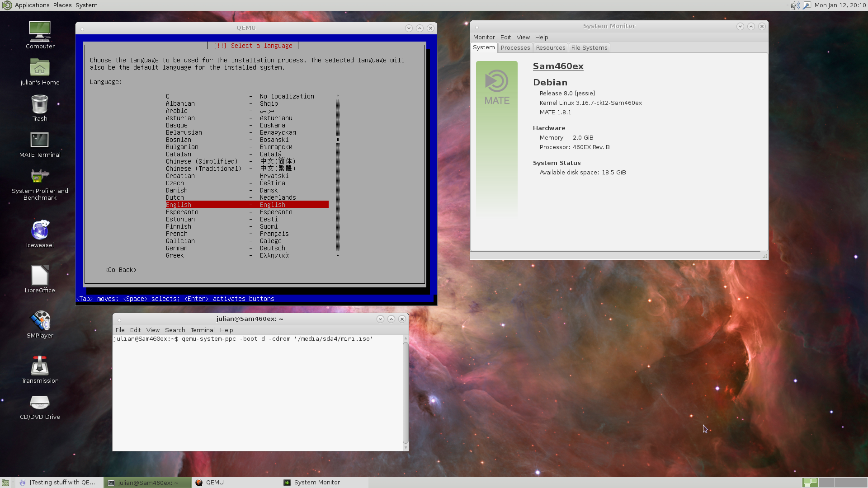868x488 pixels.
Task: Open the terminal's Search menu
Action: (175, 330)
